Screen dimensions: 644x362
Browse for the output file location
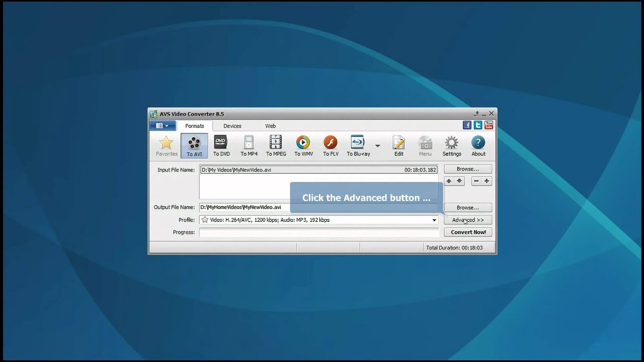pos(468,207)
